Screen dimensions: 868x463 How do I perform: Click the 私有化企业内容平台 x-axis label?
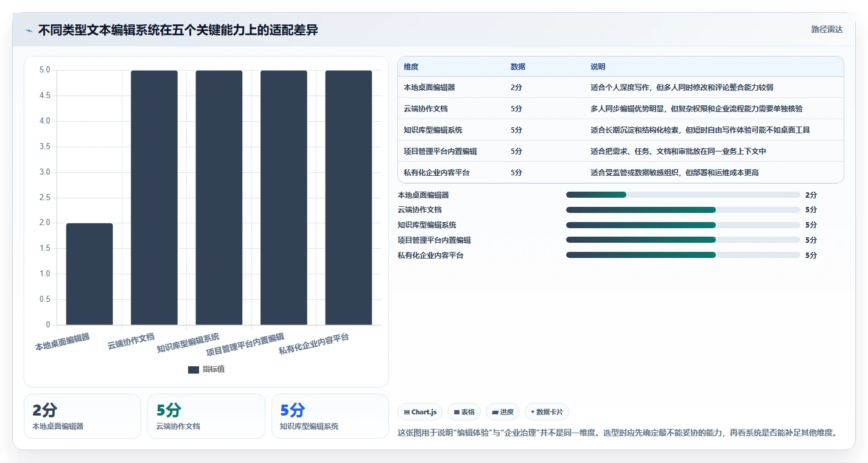tap(313, 344)
